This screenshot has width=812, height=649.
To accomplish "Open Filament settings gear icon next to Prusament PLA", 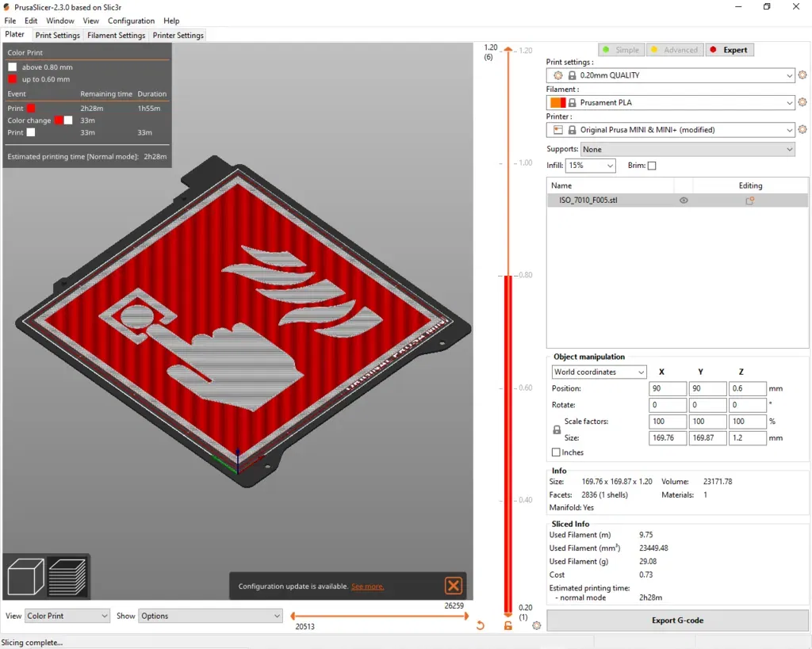I will pyautogui.click(x=802, y=102).
